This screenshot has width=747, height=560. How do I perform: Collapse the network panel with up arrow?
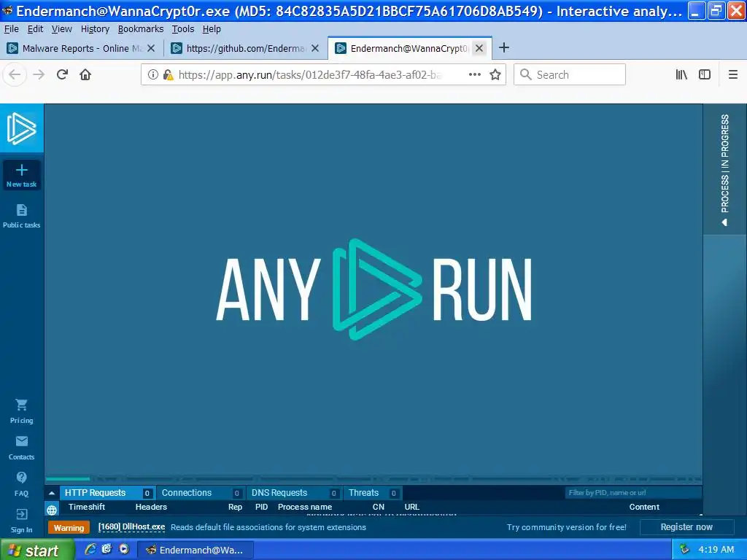52,493
